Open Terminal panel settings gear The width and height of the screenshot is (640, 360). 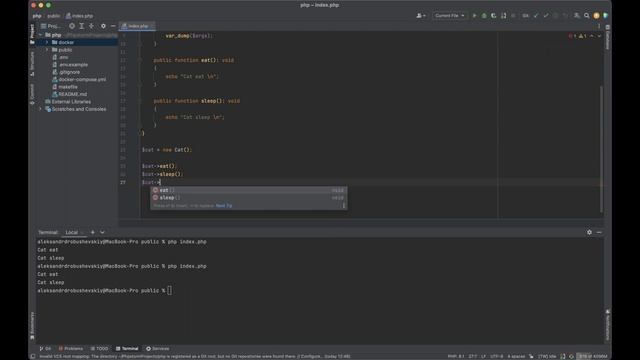(589, 232)
